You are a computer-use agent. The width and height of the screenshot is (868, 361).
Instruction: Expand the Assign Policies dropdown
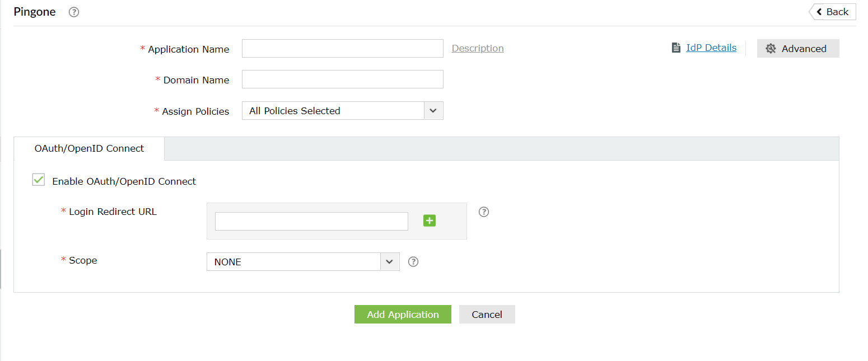point(433,111)
